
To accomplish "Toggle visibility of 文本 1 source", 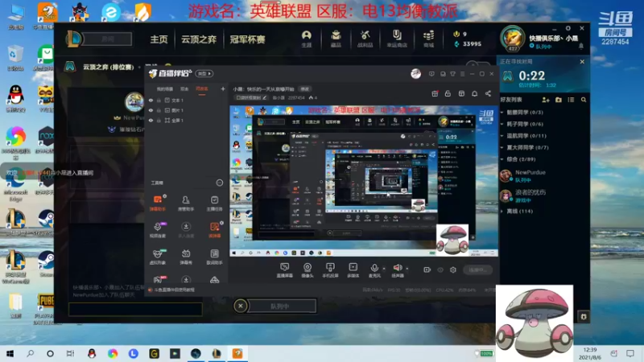I will coord(151,100).
